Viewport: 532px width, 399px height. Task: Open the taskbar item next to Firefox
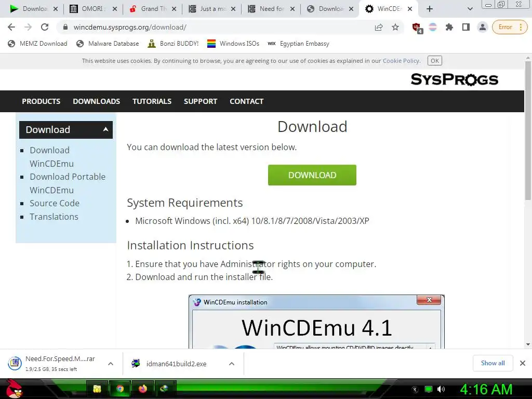point(165,389)
